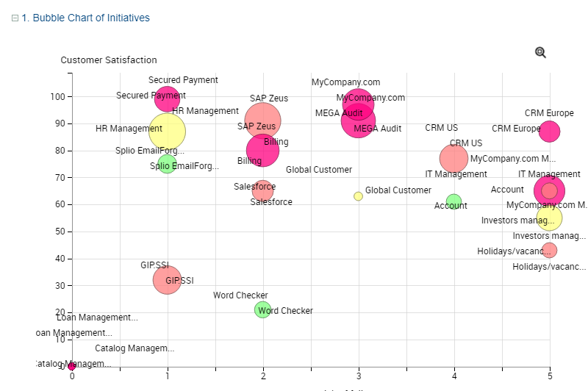Click the green Account bubble
Viewport: 588px width, 391px height.
453,201
